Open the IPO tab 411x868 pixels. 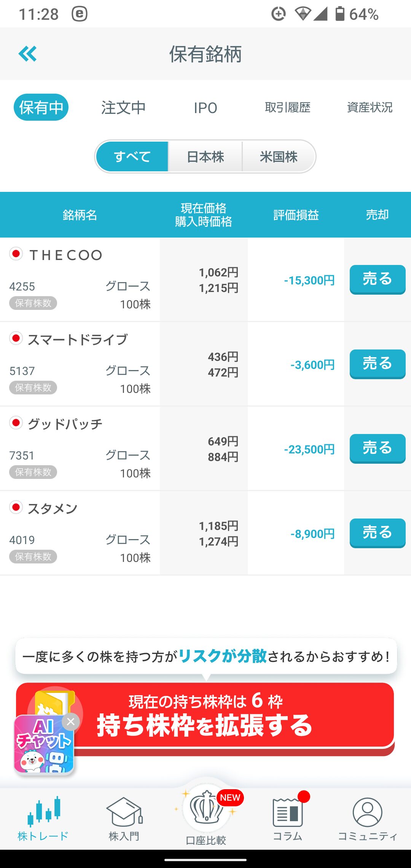[x=205, y=108]
